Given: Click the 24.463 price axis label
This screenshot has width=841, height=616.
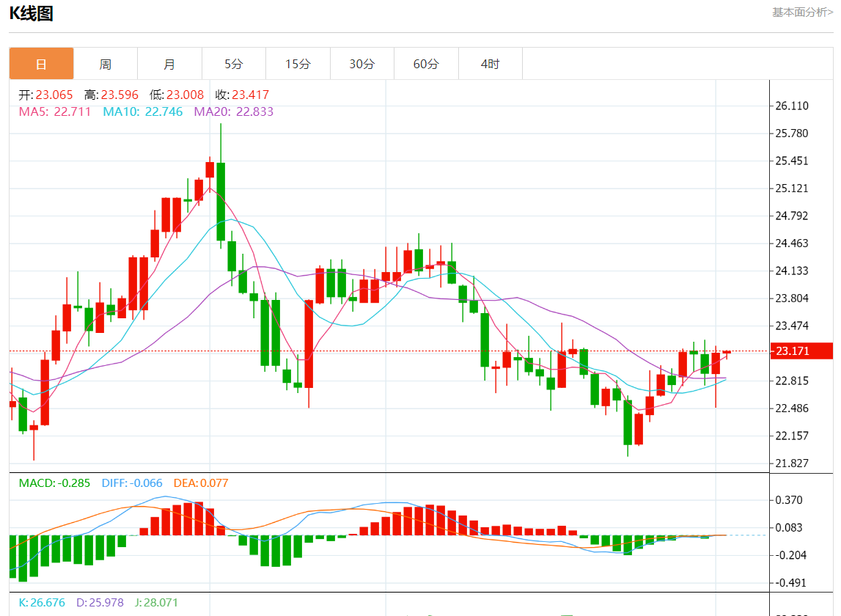Looking at the screenshot, I should coord(792,243).
